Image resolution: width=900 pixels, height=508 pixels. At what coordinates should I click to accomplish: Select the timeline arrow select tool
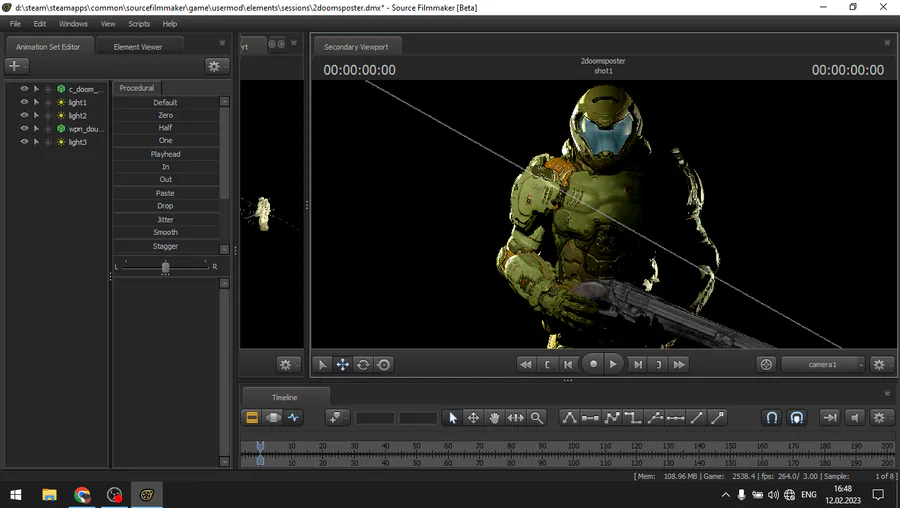click(x=452, y=418)
